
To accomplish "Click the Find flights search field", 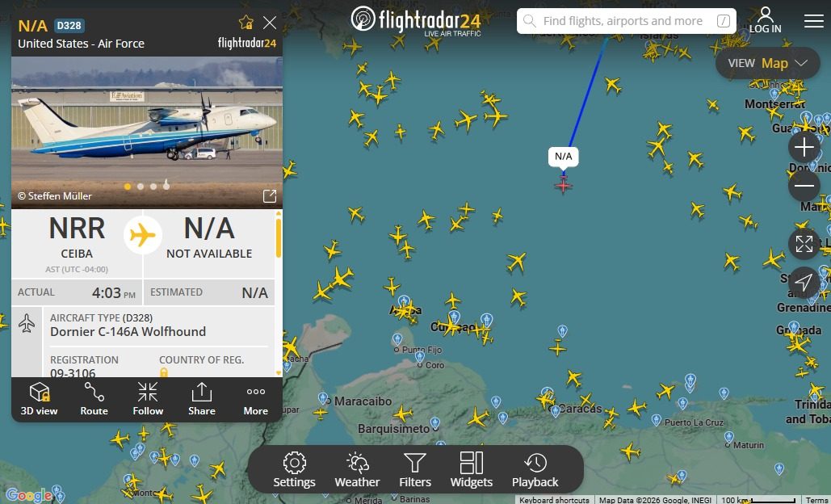I will pyautogui.click(x=627, y=21).
